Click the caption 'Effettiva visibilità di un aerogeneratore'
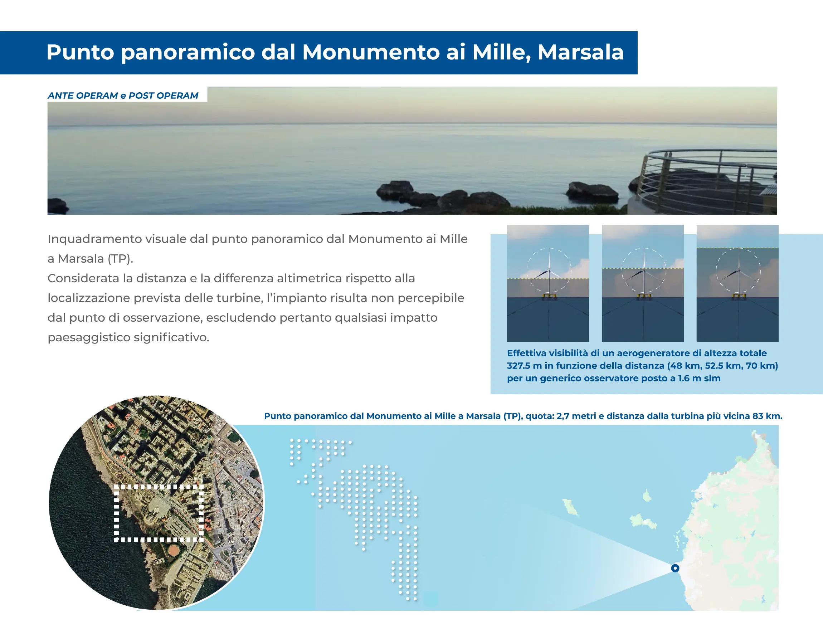823x644 pixels. (642, 365)
